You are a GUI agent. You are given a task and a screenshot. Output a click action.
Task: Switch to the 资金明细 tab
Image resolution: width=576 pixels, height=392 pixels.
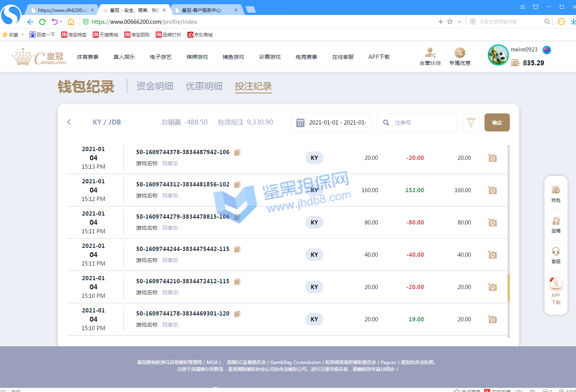tap(155, 86)
